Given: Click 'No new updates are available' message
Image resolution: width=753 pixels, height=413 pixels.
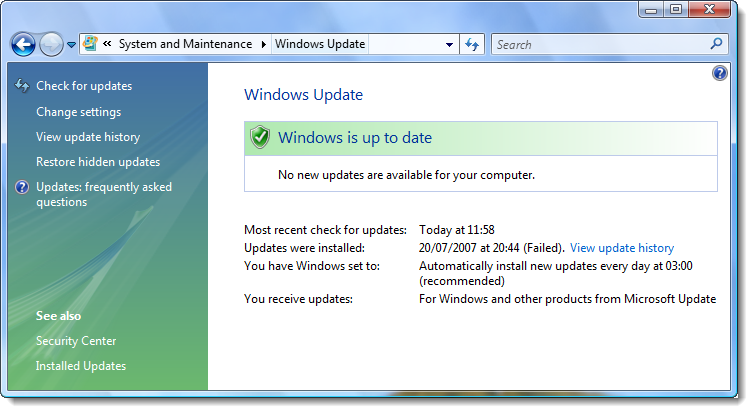Looking at the screenshot, I should [406, 175].
